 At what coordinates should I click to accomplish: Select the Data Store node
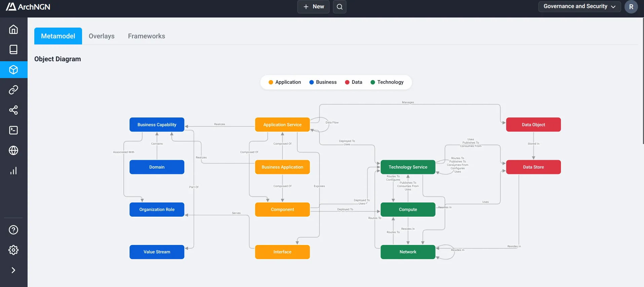[x=533, y=167]
